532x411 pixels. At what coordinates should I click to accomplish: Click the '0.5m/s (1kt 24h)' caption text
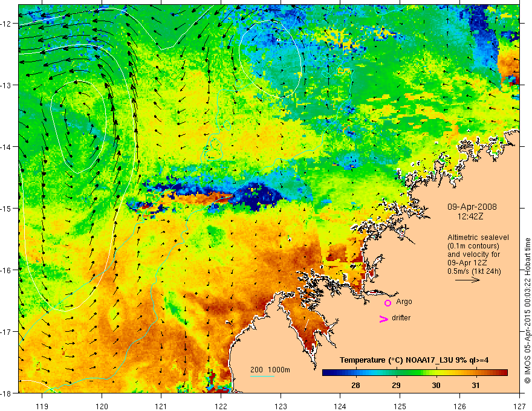(x=474, y=271)
